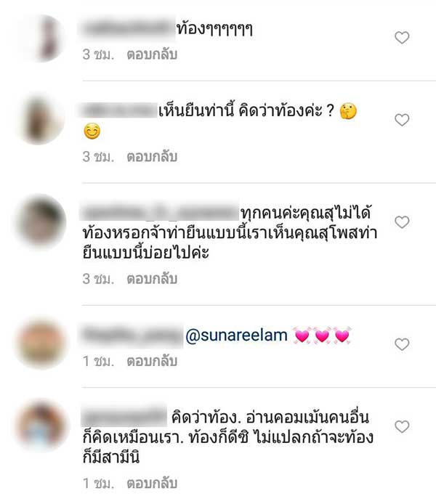The image size is (436, 504).
Task: Like the 'ท้องๆๆๆๆๆ' comment with heart icon
Action: pyautogui.click(x=402, y=38)
